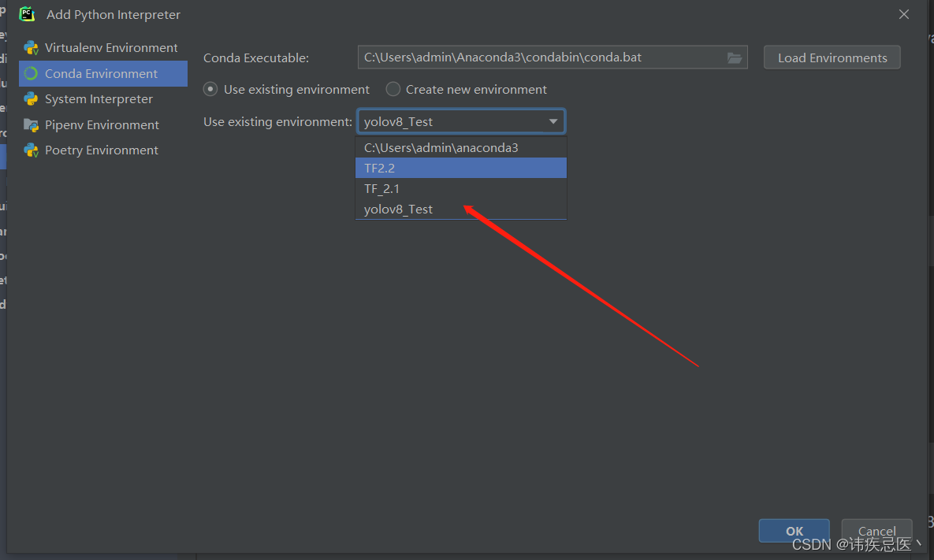Browse for conda executable with folder icon
The image size is (934, 560).
735,57
